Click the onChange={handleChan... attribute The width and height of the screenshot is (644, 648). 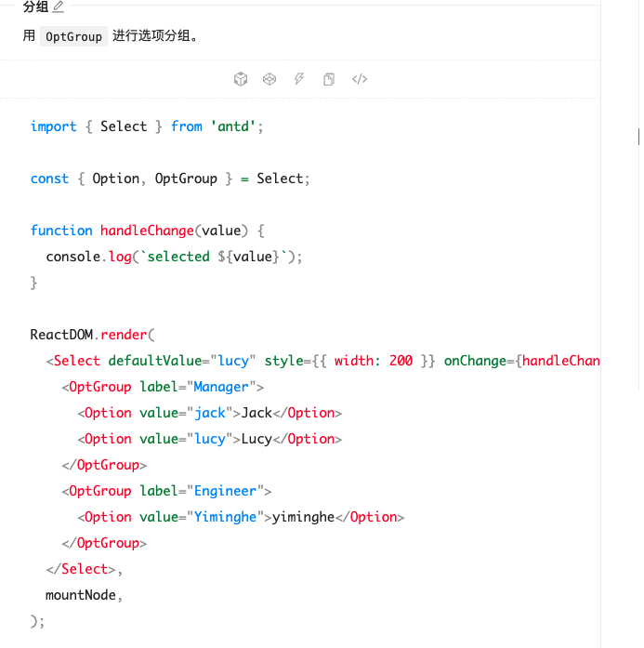[x=521, y=361]
